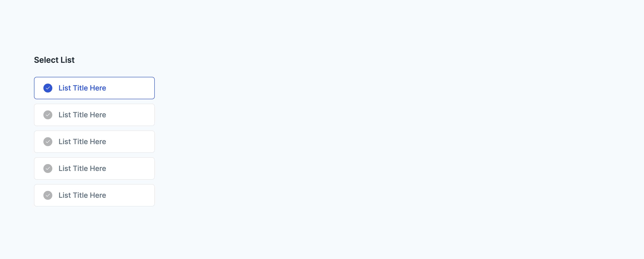The width and height of the screenshot is (644, 259).
Task: Toggle selection on fifth List Title Here
Action: pyautogui.click(x=94, y=195)
